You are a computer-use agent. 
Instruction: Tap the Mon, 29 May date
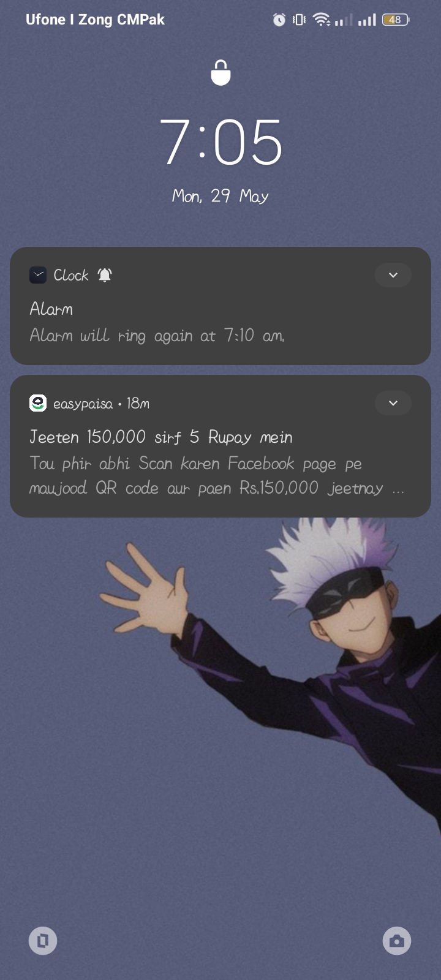(x=221, y=196)
